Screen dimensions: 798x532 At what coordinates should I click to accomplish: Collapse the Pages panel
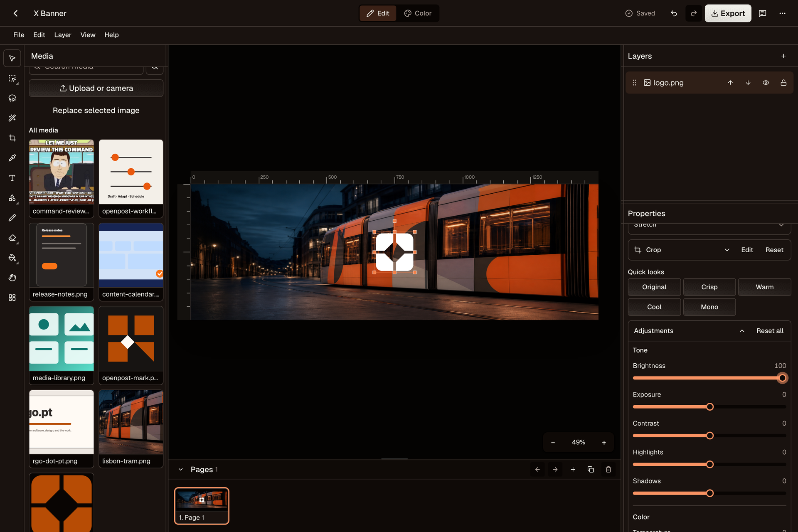(x=180, y=469)
